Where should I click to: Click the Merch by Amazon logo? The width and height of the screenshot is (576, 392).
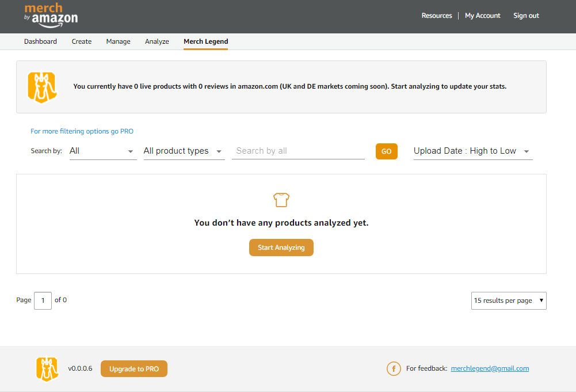(51, 16)
